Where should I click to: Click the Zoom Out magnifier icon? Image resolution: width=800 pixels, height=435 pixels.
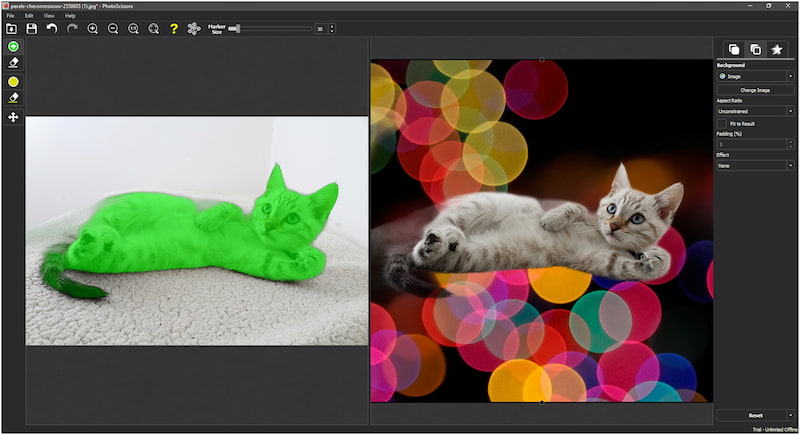[x=113, y=29]
